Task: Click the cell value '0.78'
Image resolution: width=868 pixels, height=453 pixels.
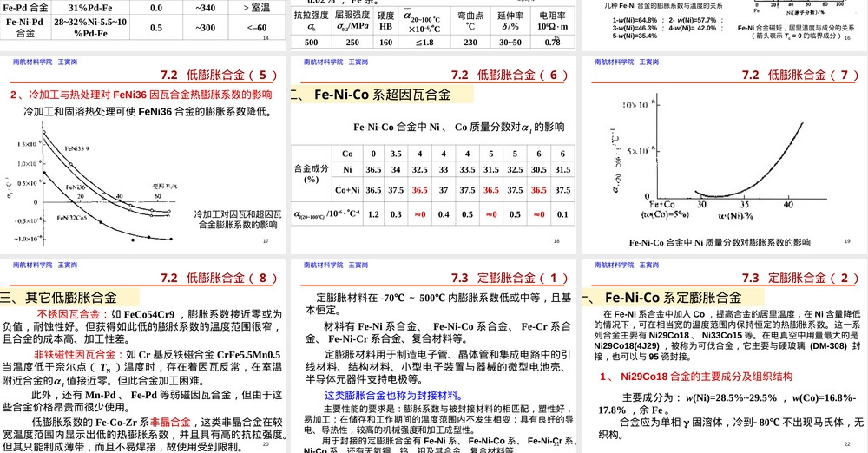Action: [x=552, y=42]
